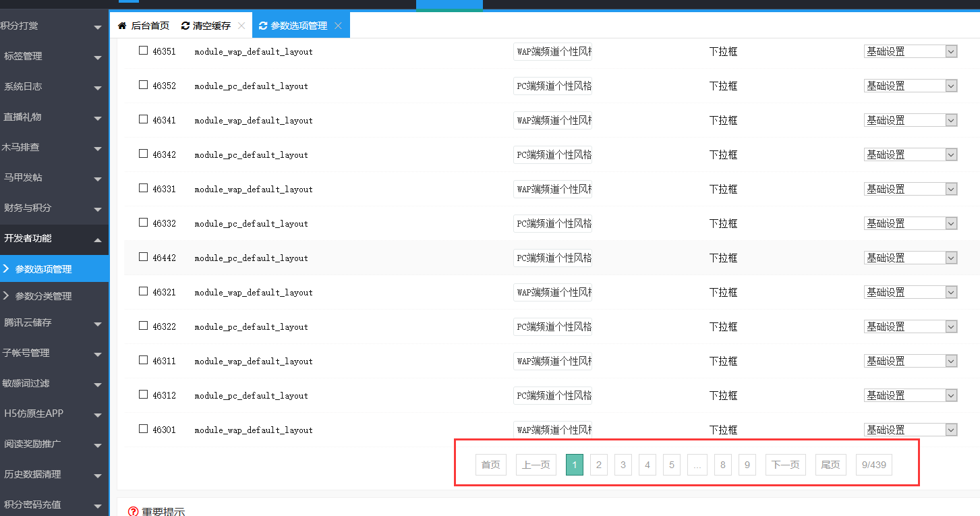This screenshot has width=980, height=516.
Task: Go to 下一页 in pagination
Action: click(785, 465)
